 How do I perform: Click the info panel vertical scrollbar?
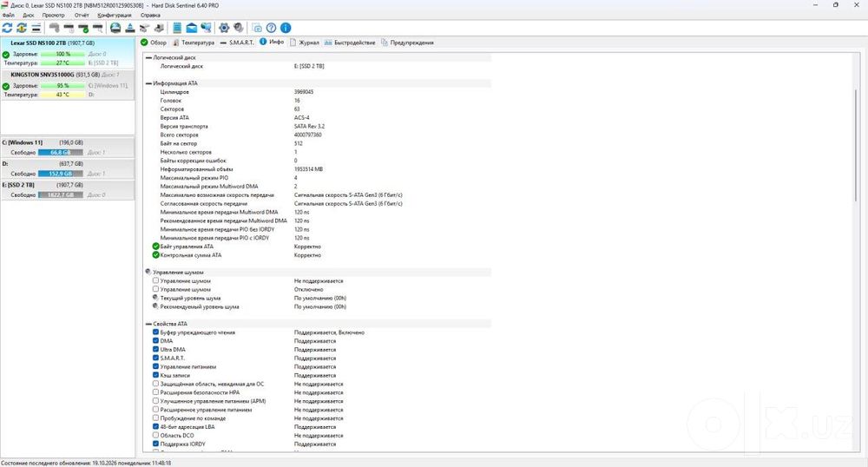pyautogui.click(x=856, y=145)
